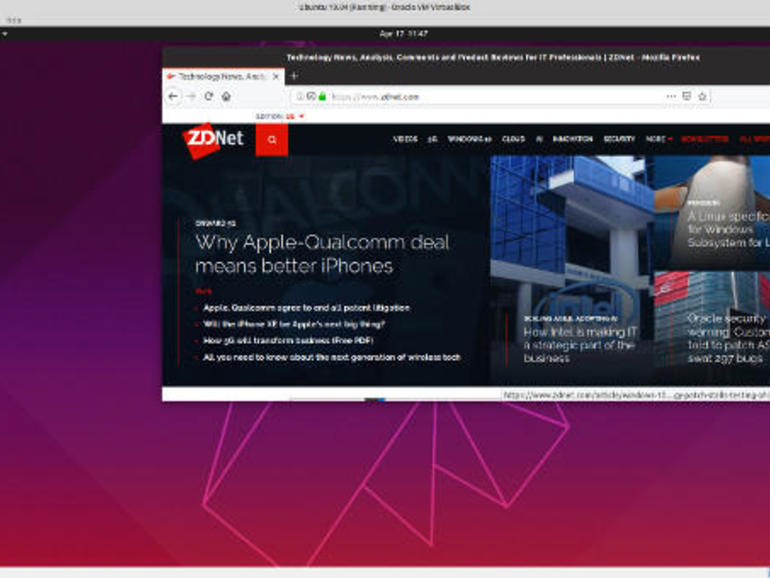Open the red Newsletters link
This screenshot has height=578, width=770.
point(705,139)
